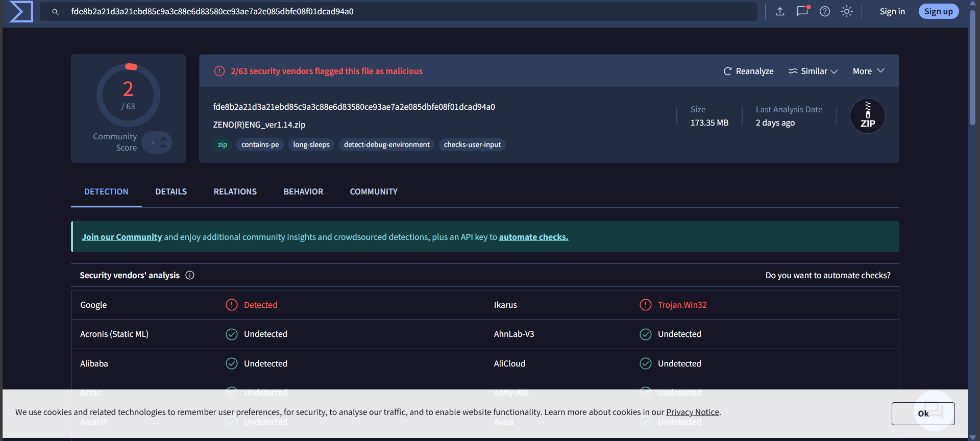Screen dimensions: 980x441
Task: Open the Privacy Notice link
Action: tap(693, 412)
